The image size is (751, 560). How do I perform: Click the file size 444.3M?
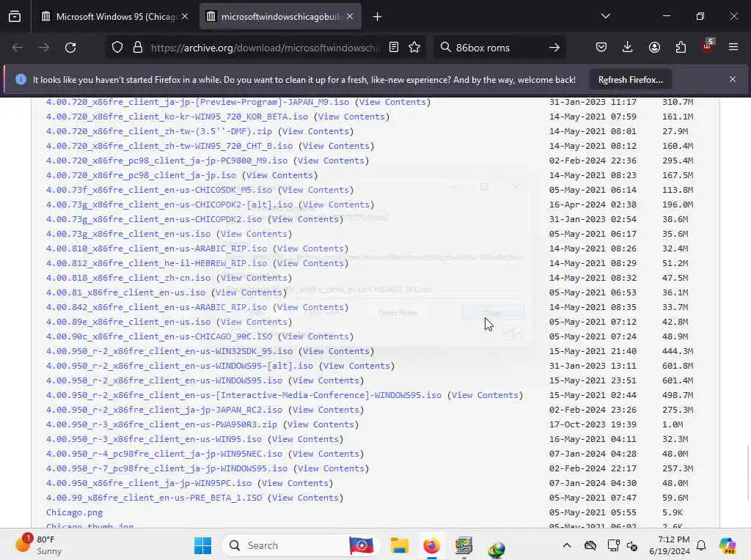pyautogui.click(x=678, y=351)
